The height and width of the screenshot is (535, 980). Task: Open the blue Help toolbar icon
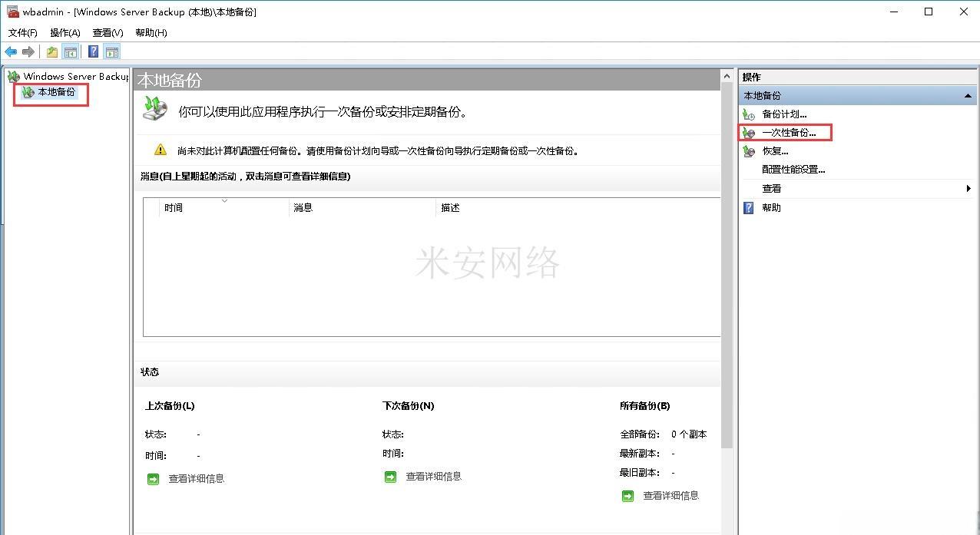point(93,51)
